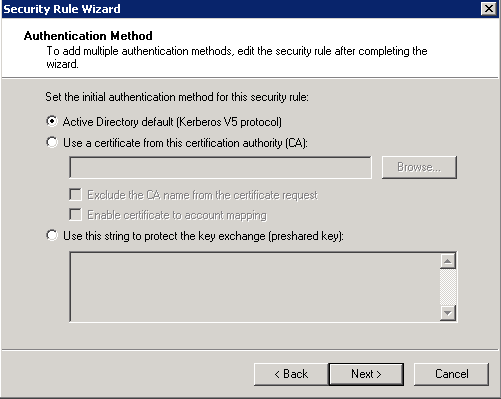Return to previous page with Back
Viewport: 501px width, 399px height.
pyautogui.click(x=291, y=374)
